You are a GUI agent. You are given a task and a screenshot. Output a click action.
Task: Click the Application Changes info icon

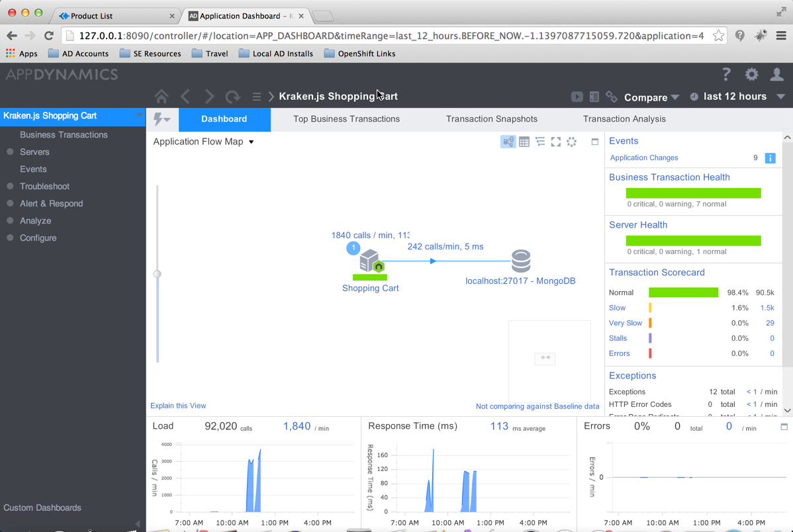coord(770,157)
